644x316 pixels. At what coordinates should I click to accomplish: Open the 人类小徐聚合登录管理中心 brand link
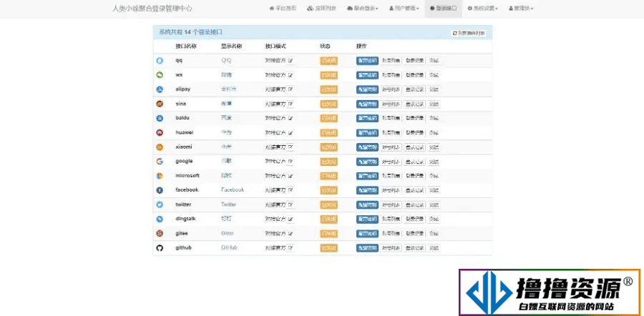point(152,8)
